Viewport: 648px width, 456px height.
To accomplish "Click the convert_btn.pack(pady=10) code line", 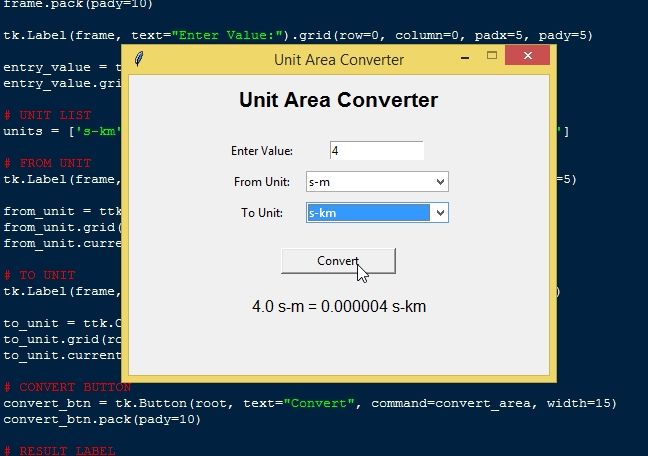I will point(101,419).
